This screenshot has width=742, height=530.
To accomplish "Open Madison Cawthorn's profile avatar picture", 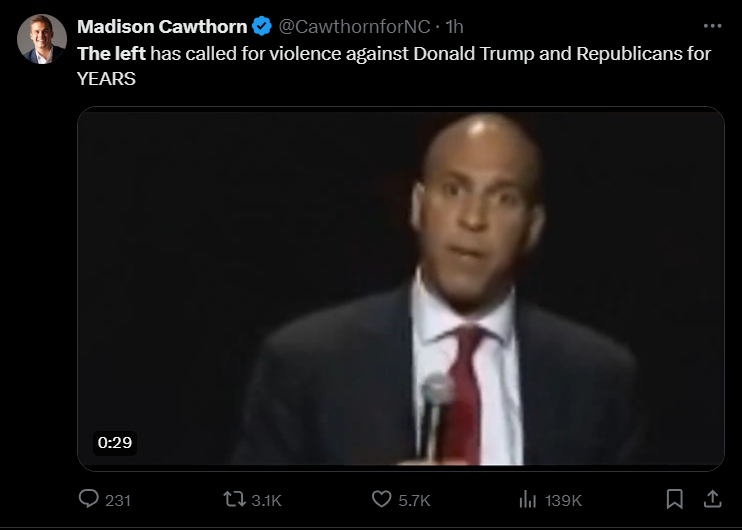I will [42, 39].
